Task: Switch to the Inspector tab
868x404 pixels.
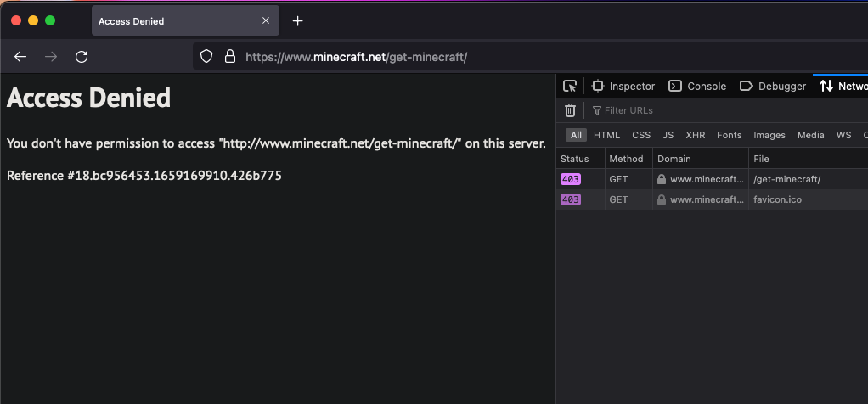Action: (623, 86)
